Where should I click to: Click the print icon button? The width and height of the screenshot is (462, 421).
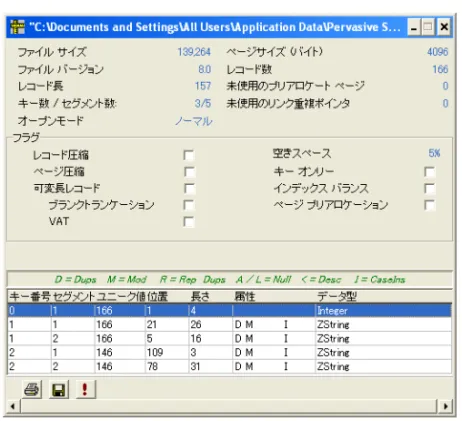point(32,389)
